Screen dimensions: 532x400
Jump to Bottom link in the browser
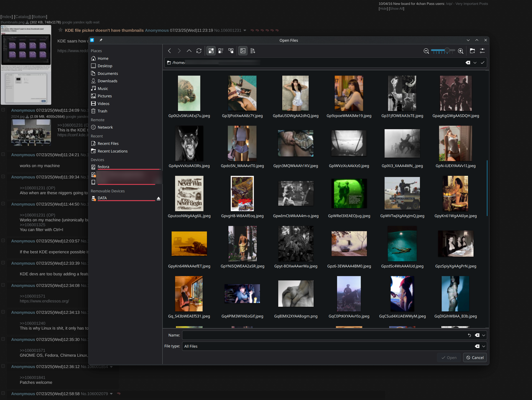(39, 17)
